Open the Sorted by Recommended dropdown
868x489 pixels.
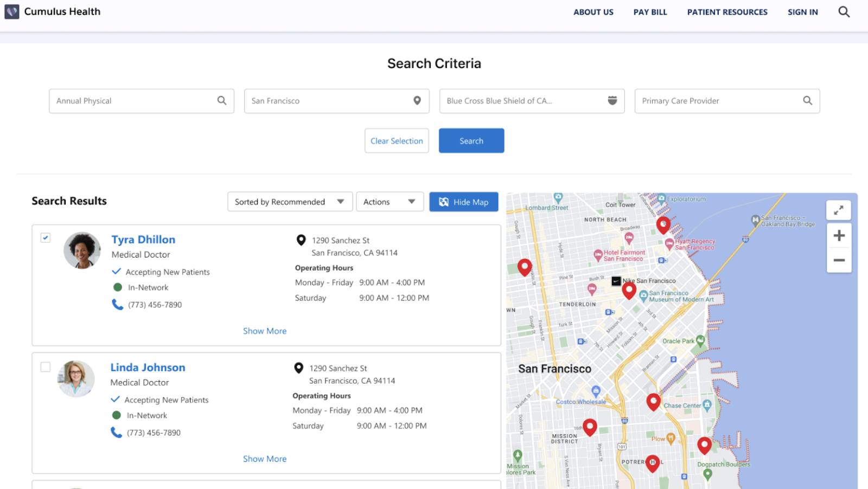pos(289,202)
